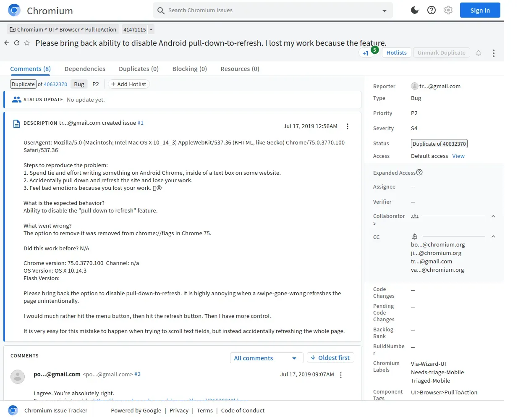Click the issue ID 41471115 text
The width and height of the screenshot is (518, 420).
point(134,29)
